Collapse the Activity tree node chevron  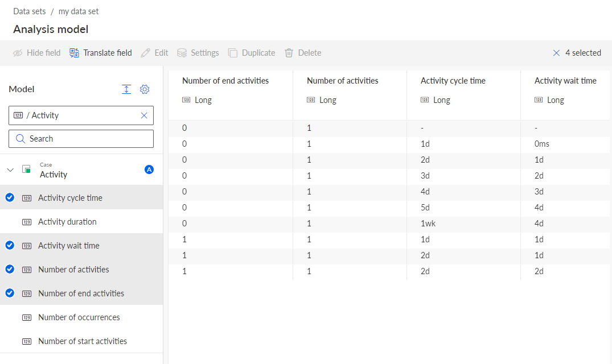(11, 170)
